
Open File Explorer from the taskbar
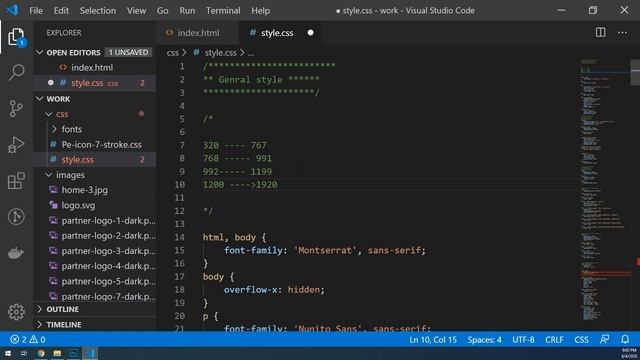[x=57, y=353]
